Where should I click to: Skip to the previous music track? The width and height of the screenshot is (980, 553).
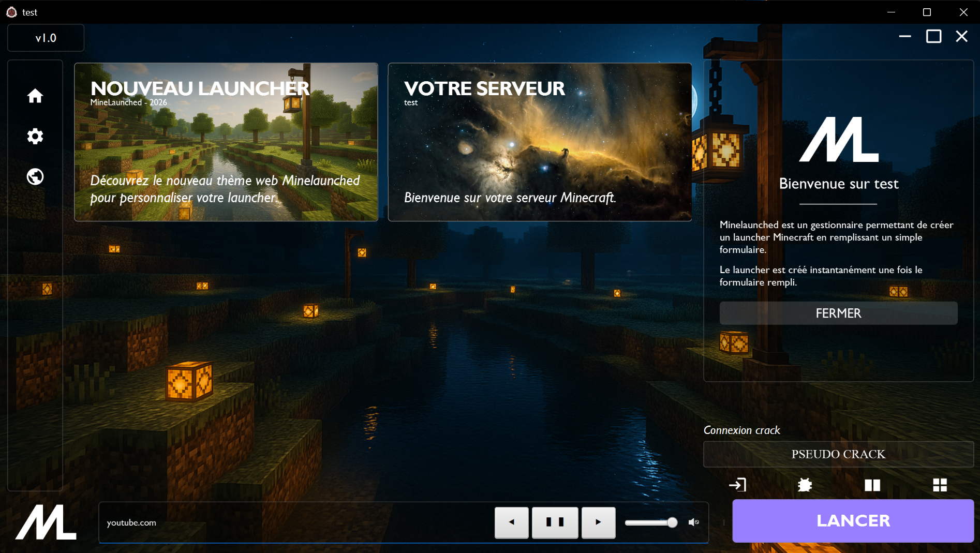coord(512,522)
